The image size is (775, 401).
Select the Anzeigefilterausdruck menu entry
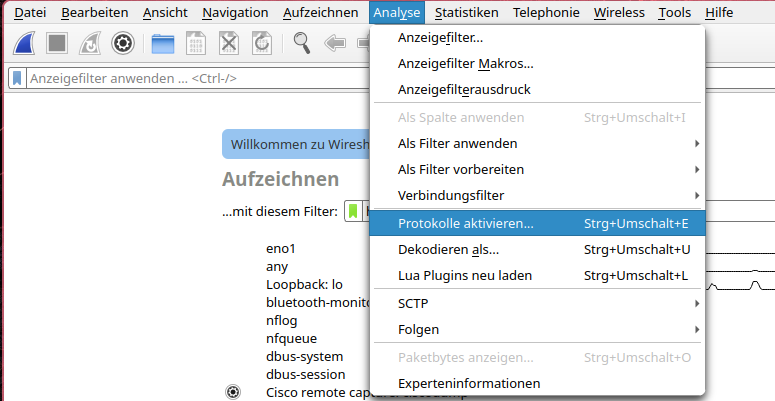pyautogui.click(x=537, y=89)
